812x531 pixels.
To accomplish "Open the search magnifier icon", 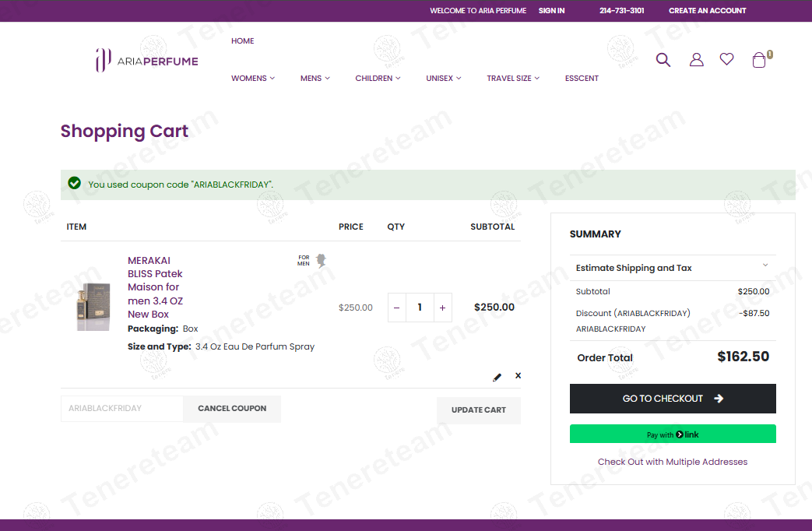I will pyautogui.click(x=663, y=60).
